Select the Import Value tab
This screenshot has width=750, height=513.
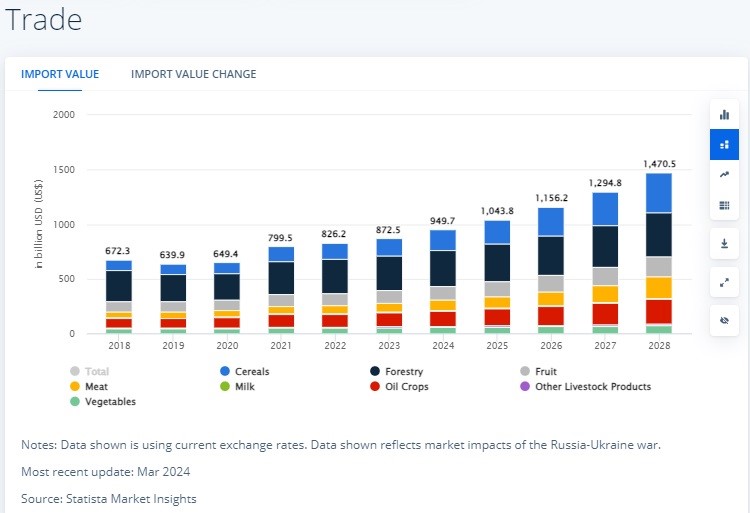62,74
